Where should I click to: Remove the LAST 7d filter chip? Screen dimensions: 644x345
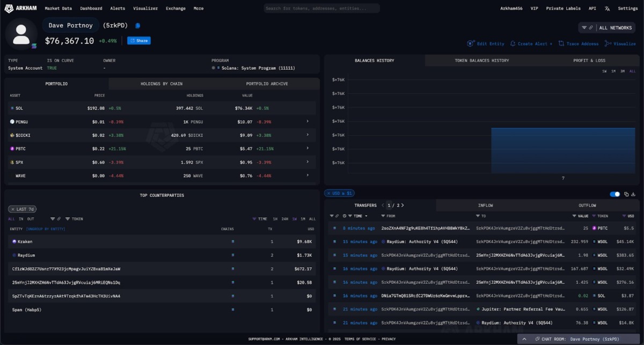click(13, 209)
